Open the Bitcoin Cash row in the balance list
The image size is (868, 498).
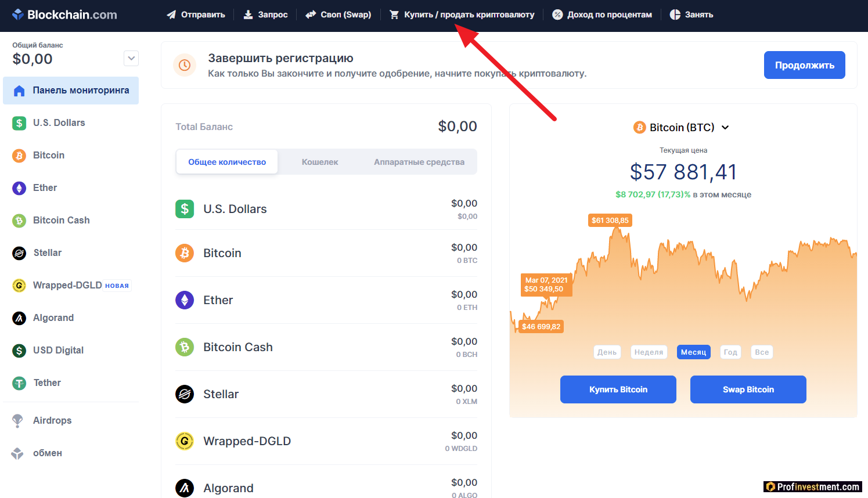326,347
